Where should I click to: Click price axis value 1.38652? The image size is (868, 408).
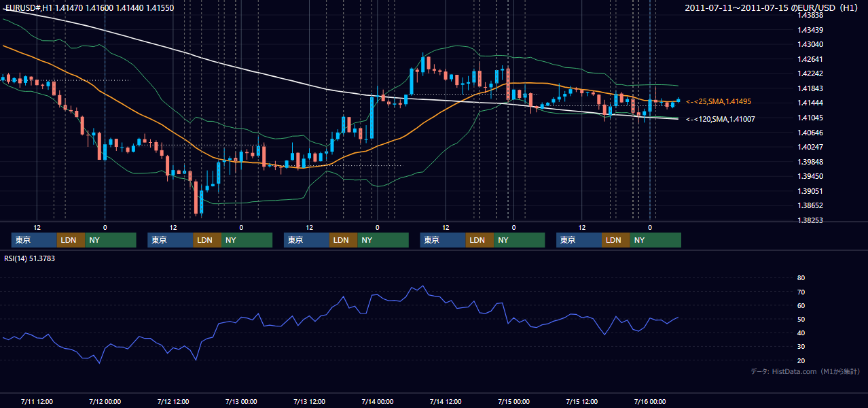[810, 205]
